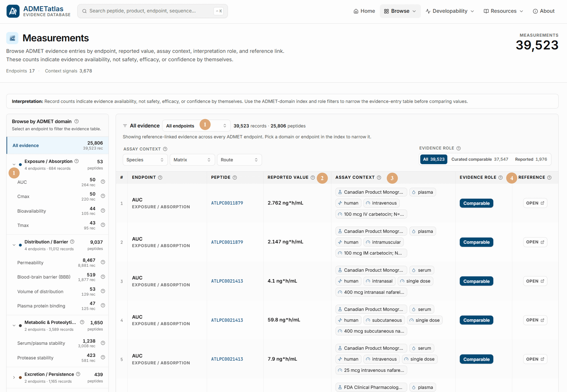Focus the search peptide, product, endpoint field

[153, 11]
